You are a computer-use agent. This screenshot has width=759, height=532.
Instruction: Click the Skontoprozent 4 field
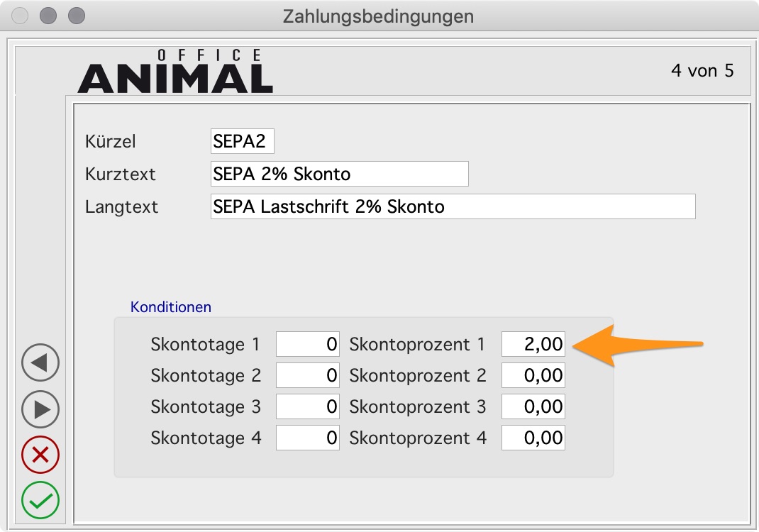(x=533, y=438)
